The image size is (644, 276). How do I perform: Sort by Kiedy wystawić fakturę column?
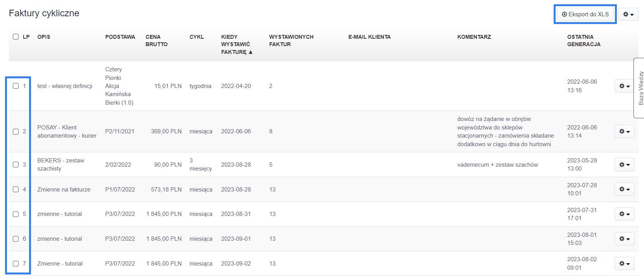237,44
